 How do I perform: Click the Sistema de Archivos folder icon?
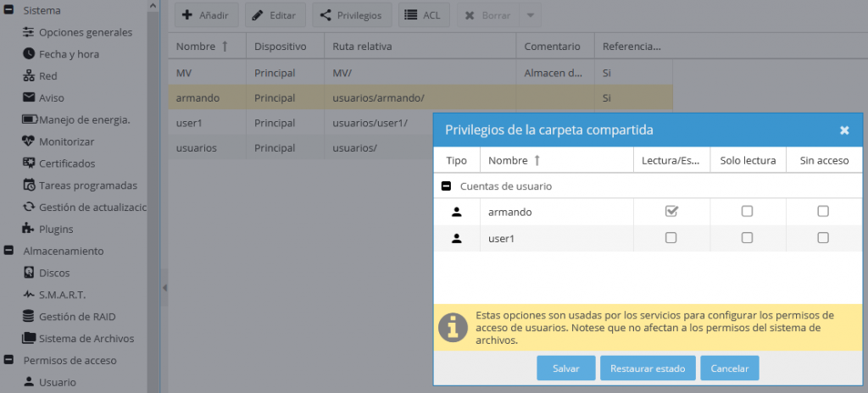[29, 338]
